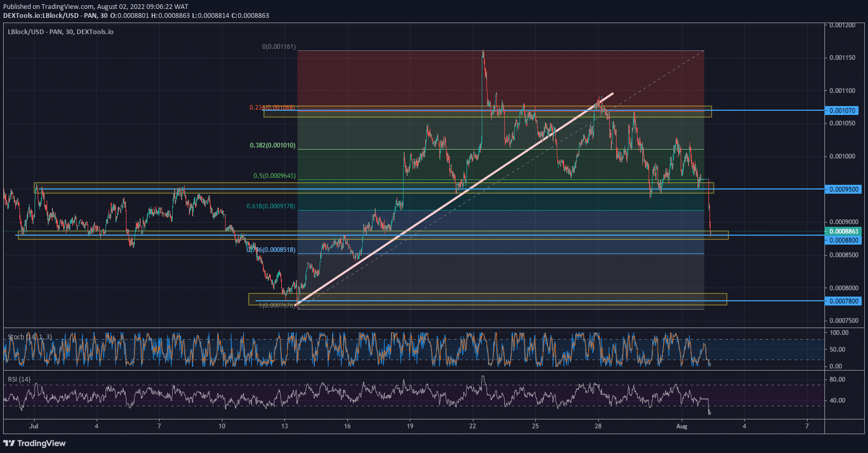This screenshot has width=868, height=453.
Task: Select the Fibonacci 0(0.001161) level label
Action: (279, 47)
